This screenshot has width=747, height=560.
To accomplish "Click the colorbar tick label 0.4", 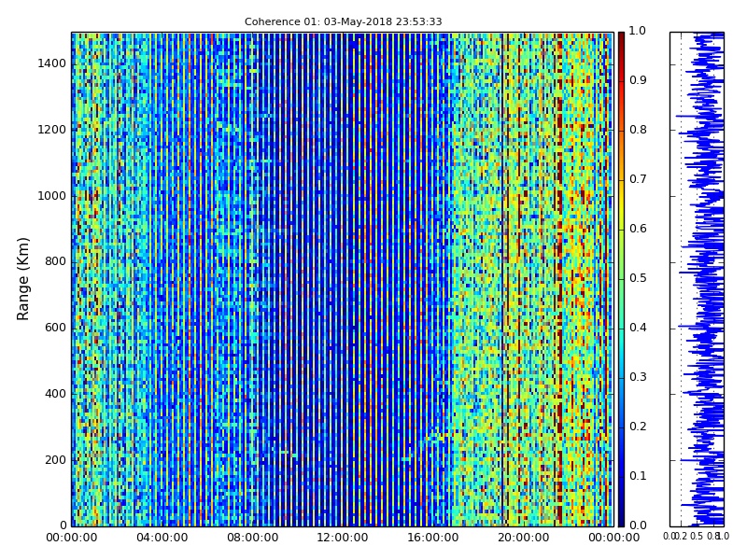I will [x=638, y=328].
